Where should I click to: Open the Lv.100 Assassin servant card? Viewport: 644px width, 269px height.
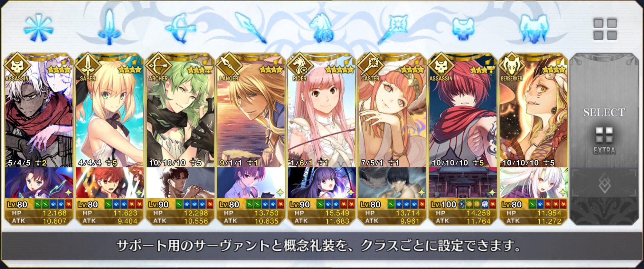tap(463, 111)
